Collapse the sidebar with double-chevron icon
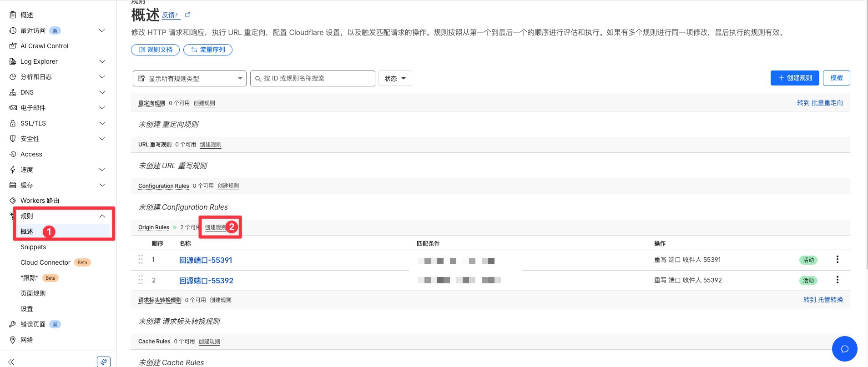This screenshot has width=868, height=367. (x=11, y=362)
